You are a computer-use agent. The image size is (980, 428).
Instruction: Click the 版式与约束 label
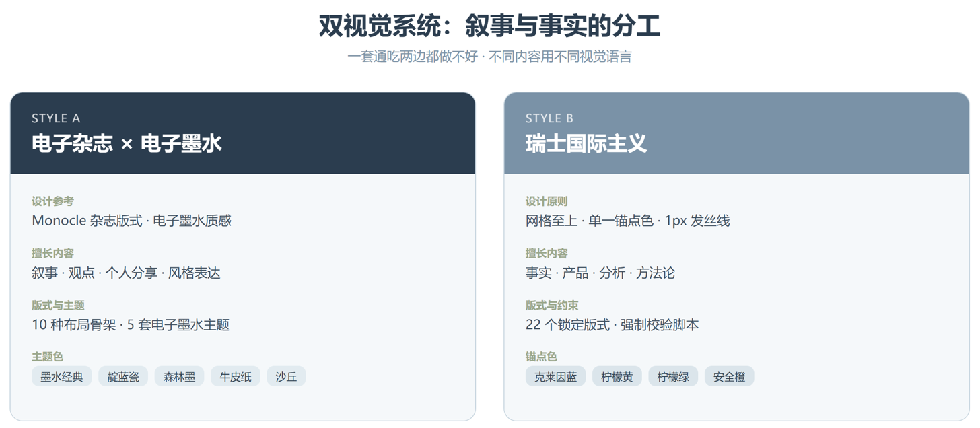552,305
